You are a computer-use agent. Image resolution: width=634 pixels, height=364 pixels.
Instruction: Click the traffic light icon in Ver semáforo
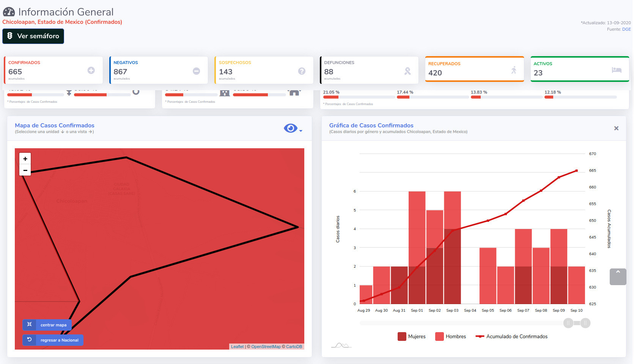click(x=10, y=36)
